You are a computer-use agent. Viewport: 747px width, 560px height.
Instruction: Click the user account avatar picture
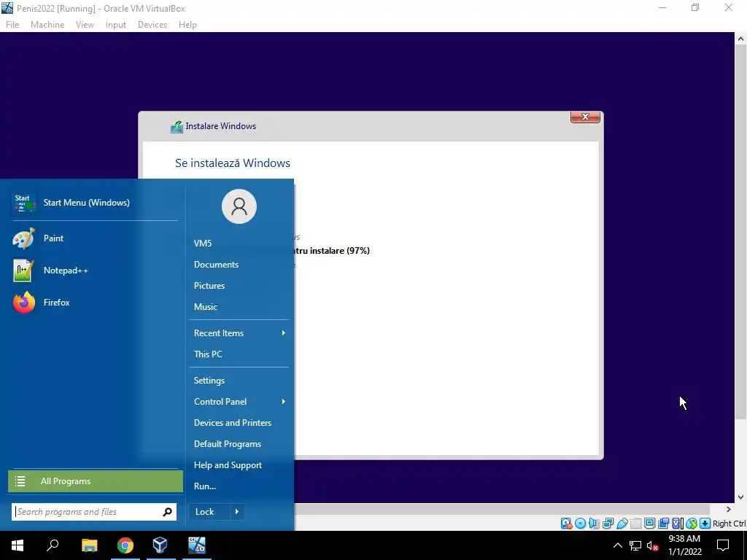[x=239, y=206]
